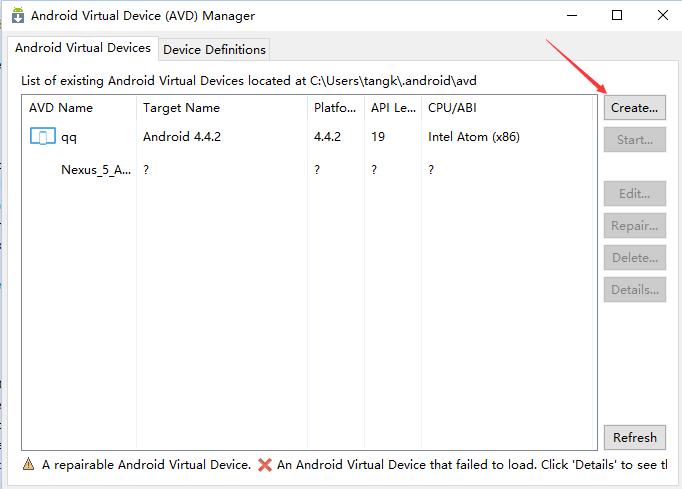Click the AVD Manager app icon in title bar

coord(18,15)
